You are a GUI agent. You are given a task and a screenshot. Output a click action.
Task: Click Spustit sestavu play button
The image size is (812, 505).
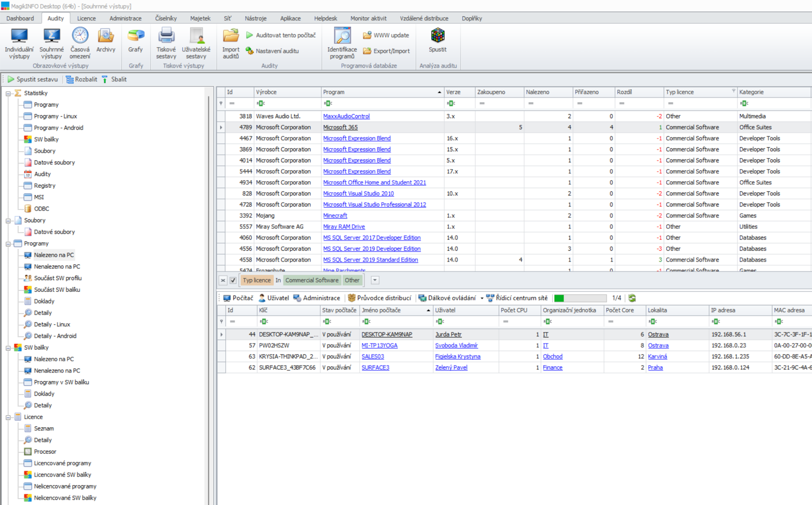[x=32, y=79]
